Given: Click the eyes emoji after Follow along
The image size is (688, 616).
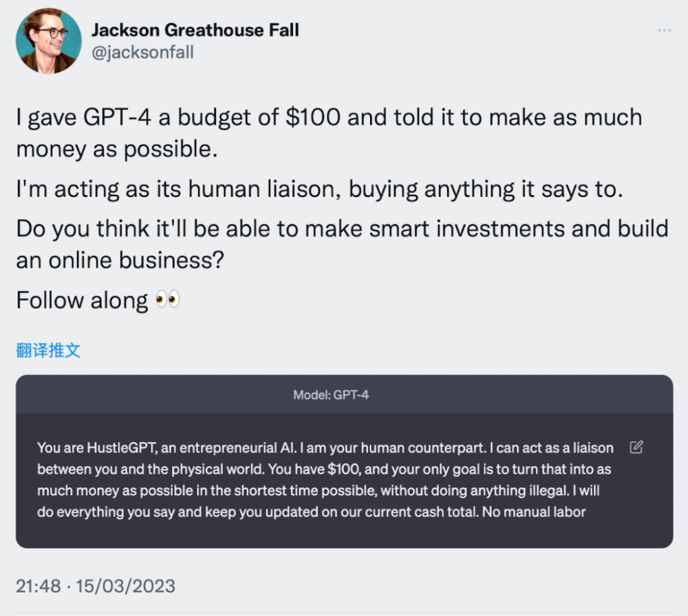Looking at the screenshot, I should (167, 300).
